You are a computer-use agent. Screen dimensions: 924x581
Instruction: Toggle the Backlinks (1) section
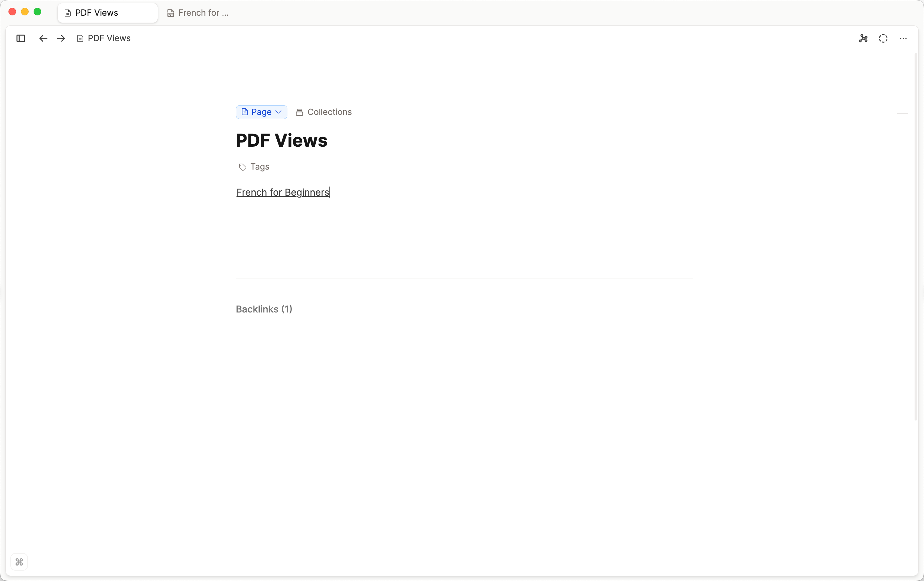pyautogui.click(x=264, y=309)
